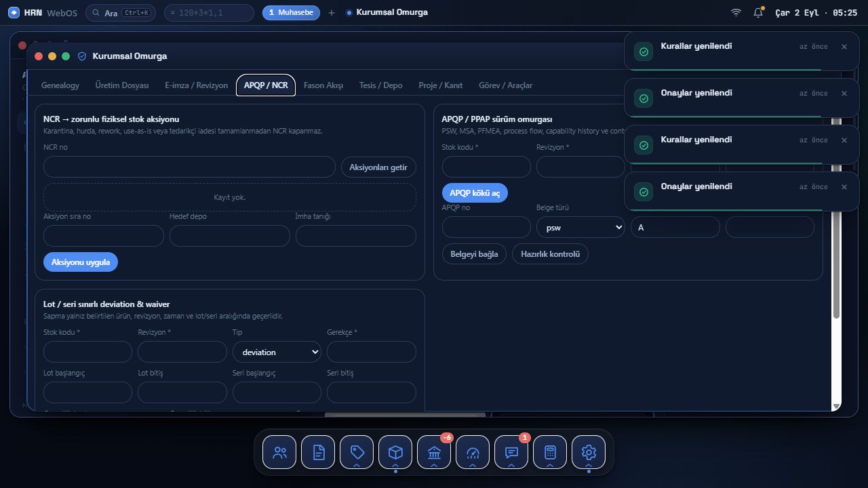The height and width of the screenshot is (488, 868).
Task: Focus the Hedef depo input field
Action: pos(230,236)
